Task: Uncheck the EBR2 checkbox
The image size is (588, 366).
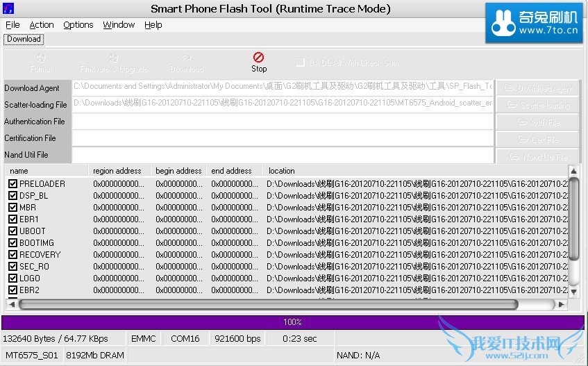Action: (12, 290)
